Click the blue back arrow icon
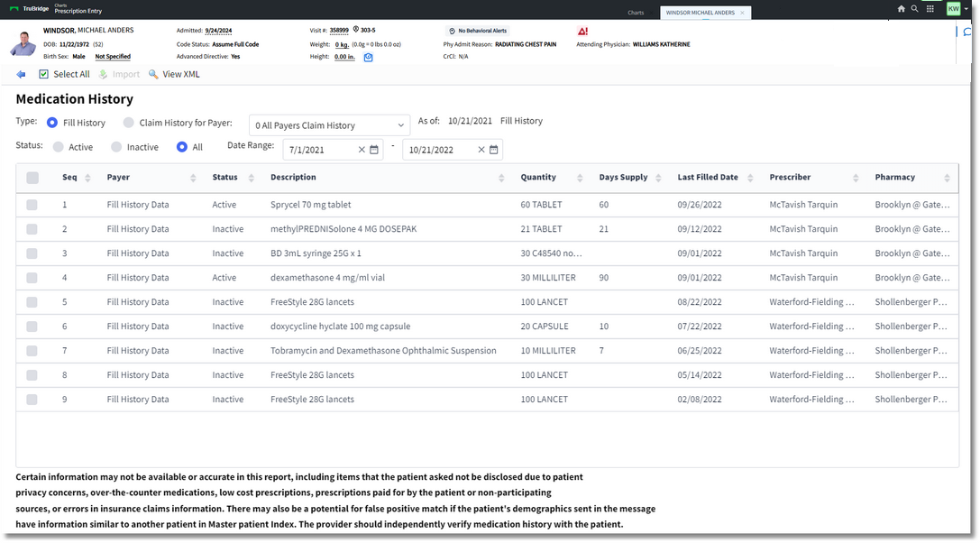 (22, 74)
